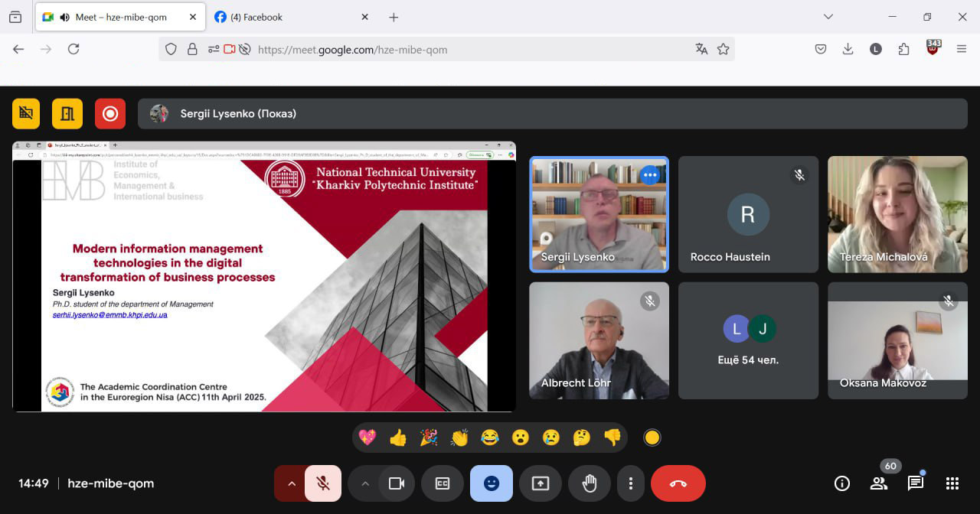The width and height of the screenshot is (980, 514).
Task: Open the list all tabs dropdown
Action: click(828, 17)
